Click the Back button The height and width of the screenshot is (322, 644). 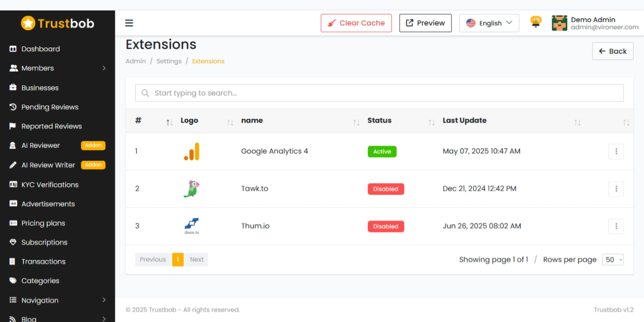point(613,51)
